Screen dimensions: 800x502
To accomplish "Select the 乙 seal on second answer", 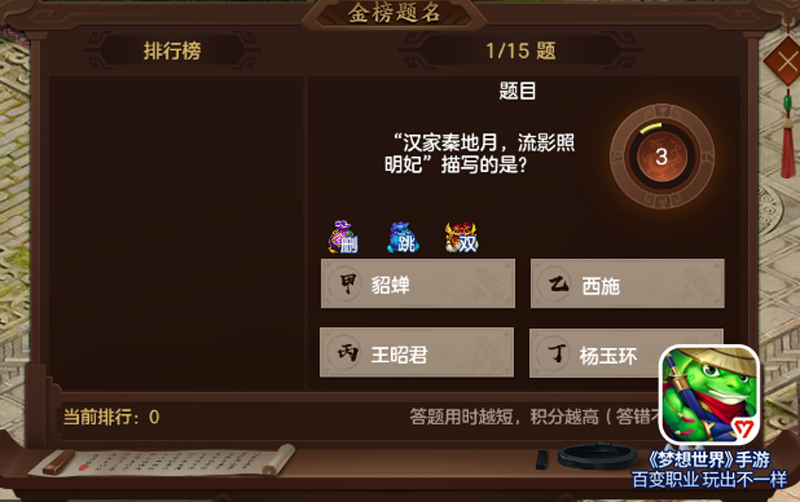I will tap(558, 283).
